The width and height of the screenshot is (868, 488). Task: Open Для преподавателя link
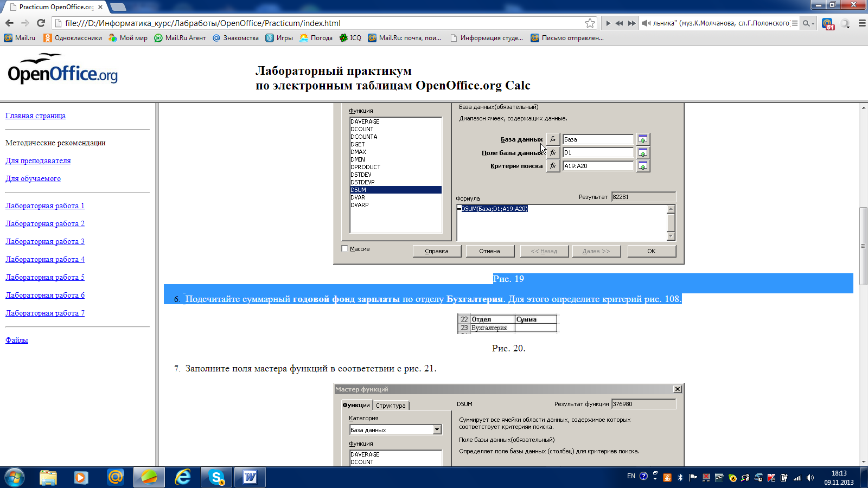(38, 160)
